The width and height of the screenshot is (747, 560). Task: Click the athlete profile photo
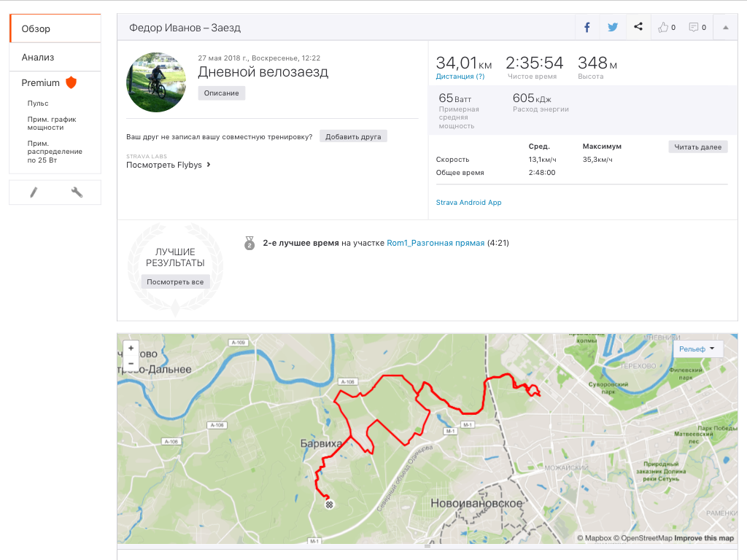click(156, 82)
